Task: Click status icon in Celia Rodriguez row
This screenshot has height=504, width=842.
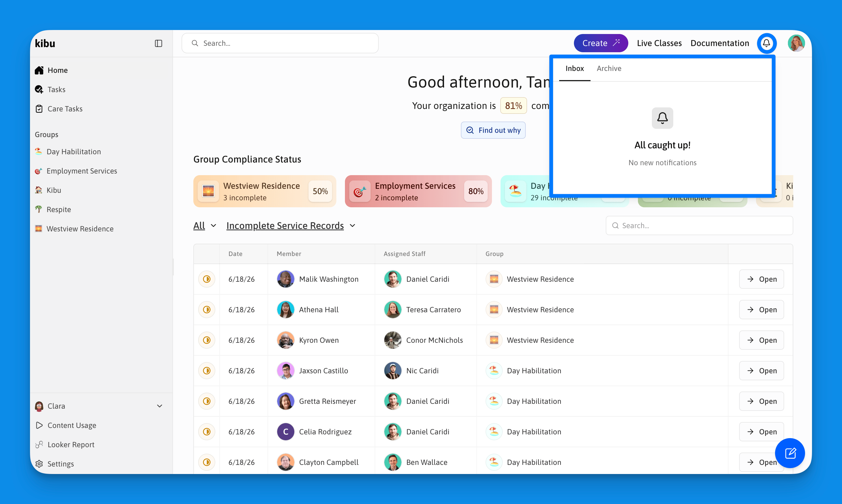Action: tap(206, 432)
